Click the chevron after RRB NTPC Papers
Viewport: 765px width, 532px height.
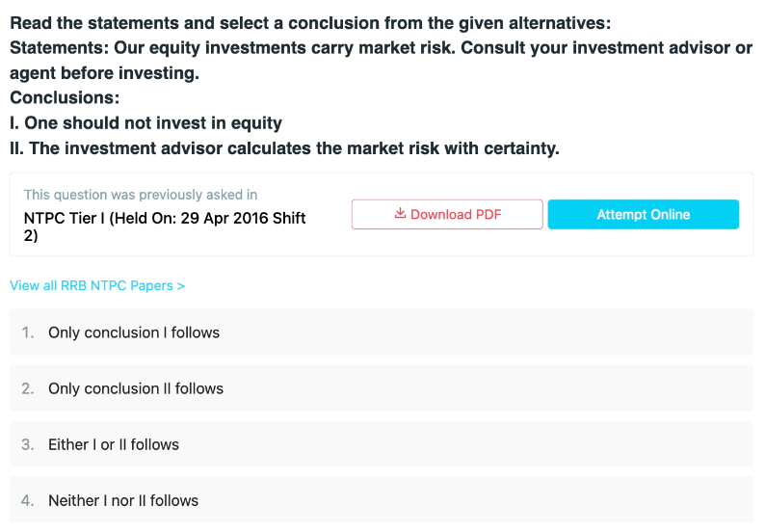click(181, 286)
